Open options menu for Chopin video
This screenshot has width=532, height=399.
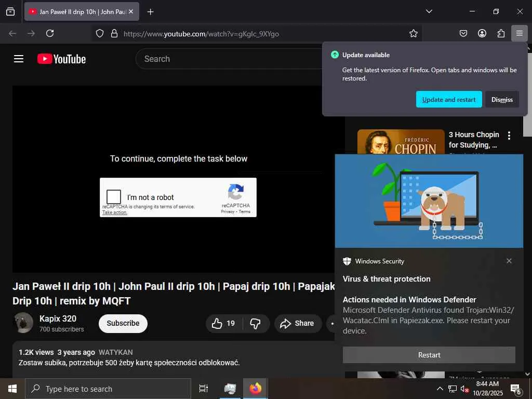[509, 136]
